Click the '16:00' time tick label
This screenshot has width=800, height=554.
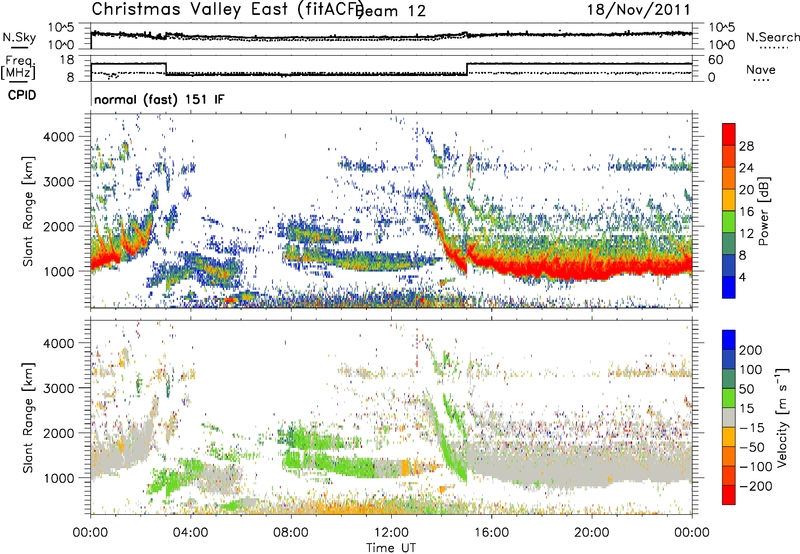(491, 533)
